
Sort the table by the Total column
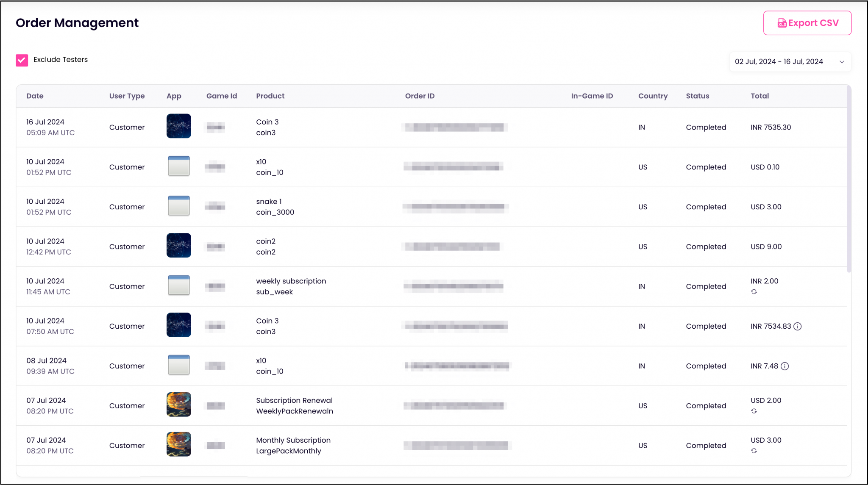click(x=759, y=96)
